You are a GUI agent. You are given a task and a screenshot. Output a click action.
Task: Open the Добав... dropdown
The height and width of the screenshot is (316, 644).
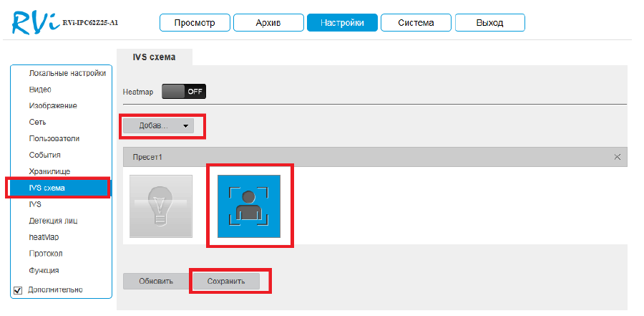157,125
